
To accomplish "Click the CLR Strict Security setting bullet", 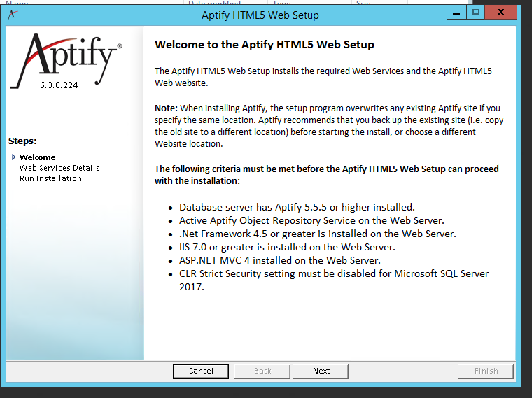I will click(334, 280).
